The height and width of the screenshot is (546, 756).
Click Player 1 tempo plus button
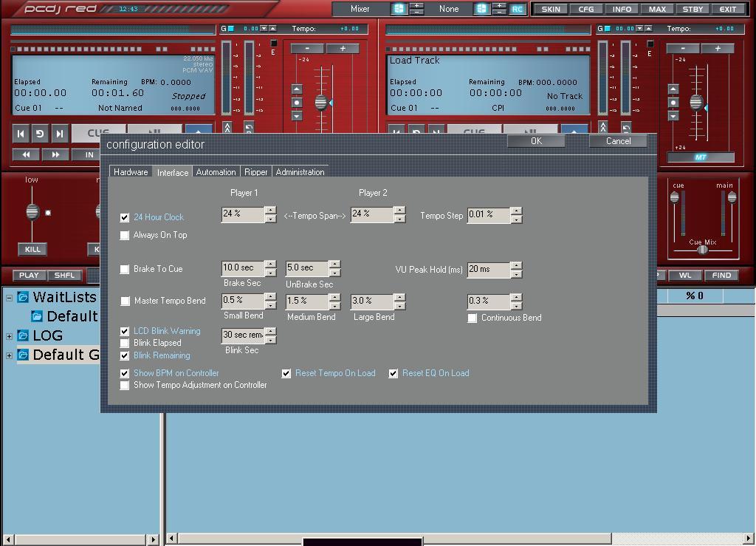point(343,48)
